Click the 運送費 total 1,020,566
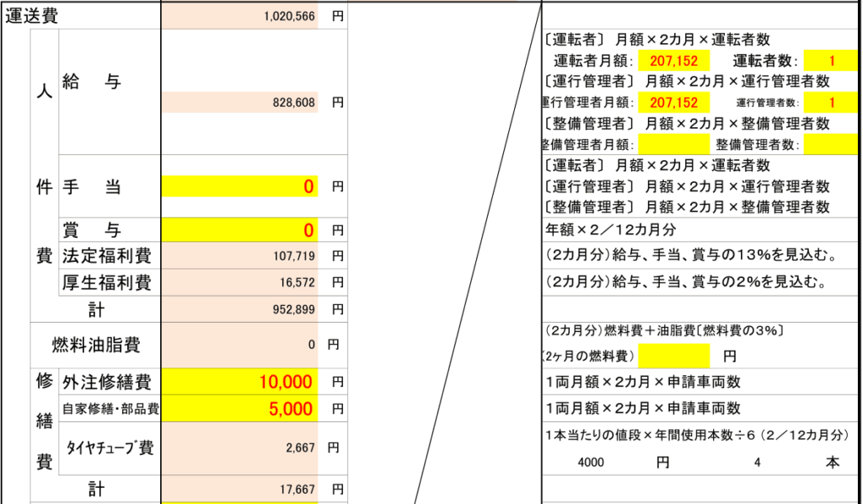The image size is (863, 504). [x=290, y=17]
